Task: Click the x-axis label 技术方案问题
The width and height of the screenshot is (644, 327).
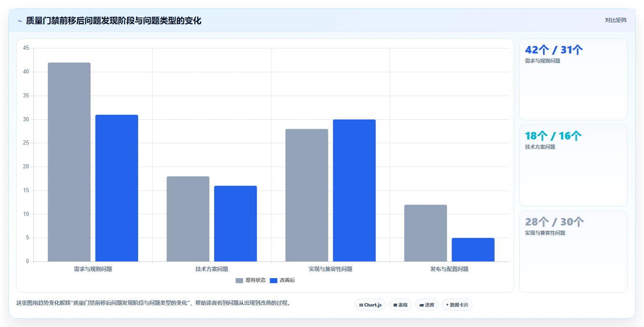Action: (x=212, y=269)
